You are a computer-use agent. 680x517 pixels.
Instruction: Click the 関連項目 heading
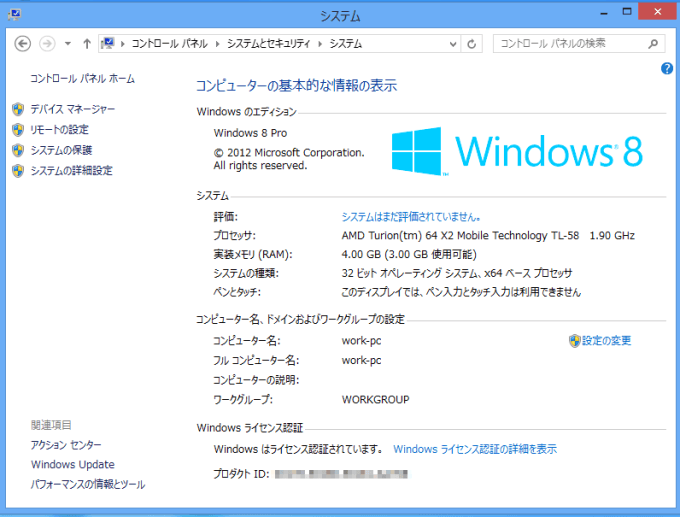pyautogui.click(x=51, y=425)
